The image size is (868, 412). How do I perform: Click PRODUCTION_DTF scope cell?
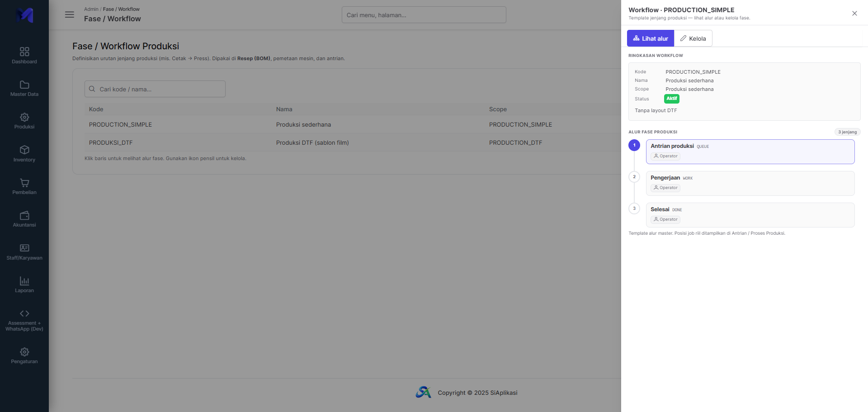tap(515, 142)
